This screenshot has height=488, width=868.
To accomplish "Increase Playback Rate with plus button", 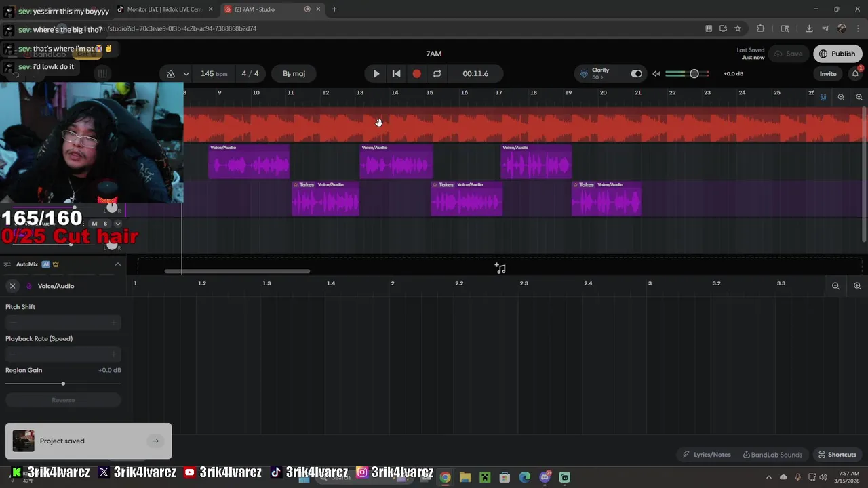I will 113,354.
